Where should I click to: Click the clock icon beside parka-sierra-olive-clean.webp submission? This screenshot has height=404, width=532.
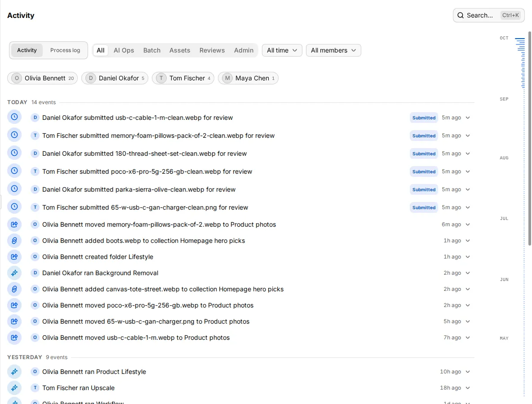(14, 189)
